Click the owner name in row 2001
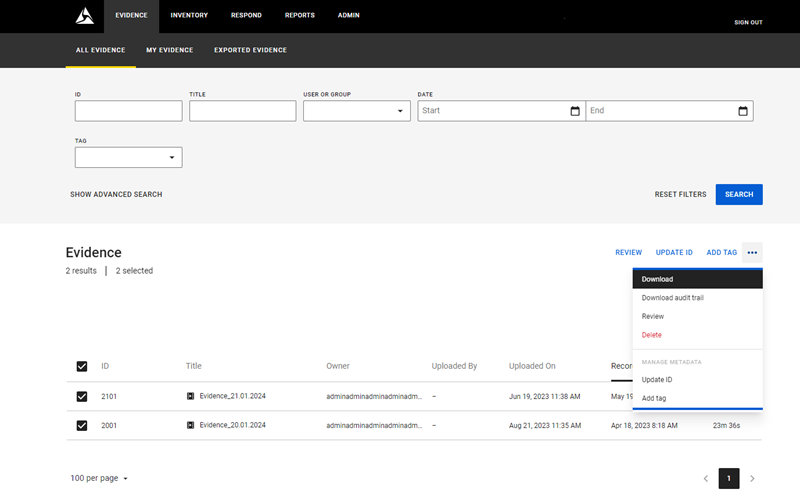This screenshot has height=500, width=800. (x=374, y=426)
